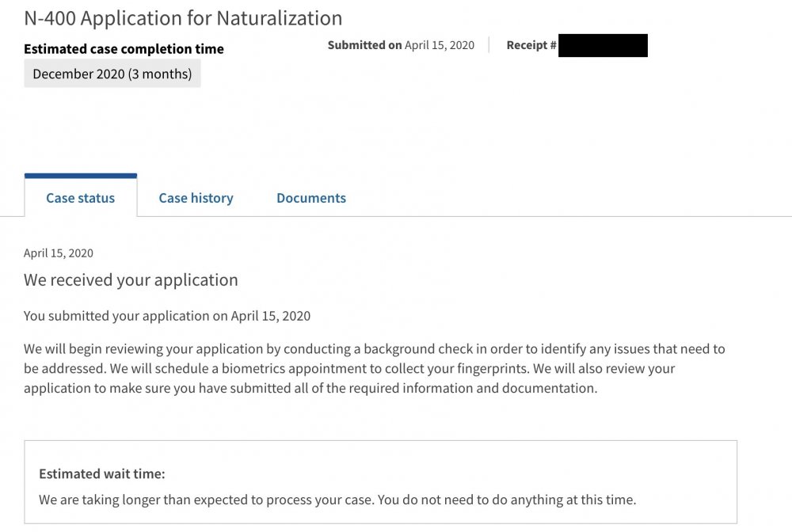Screen dimensions: 792x532
Task: Click the You submitted your application line
Action: pyautogui.click(x=167, y=316)
